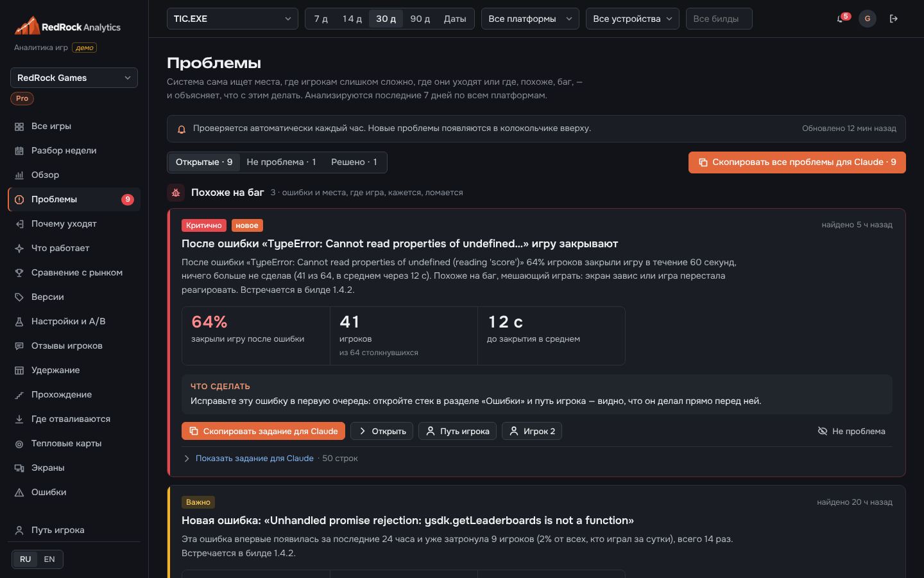Image resolution: width=924 pixels, height=578 pixels.
Task: Open the notifications bell icon
Action: (x=841, y=19)
